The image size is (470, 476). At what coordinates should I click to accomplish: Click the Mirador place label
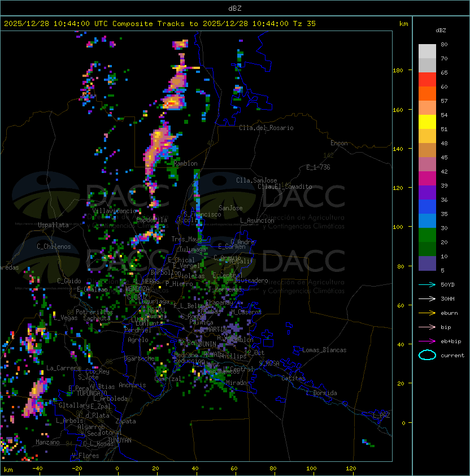238,383
